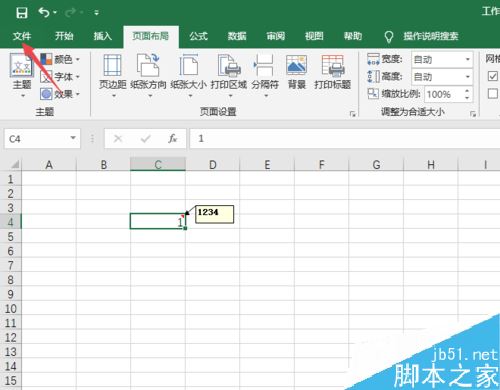Screen dimensions: 500x390
Task: Open the 帮助 (Help) tab
Action: point(353,36)
